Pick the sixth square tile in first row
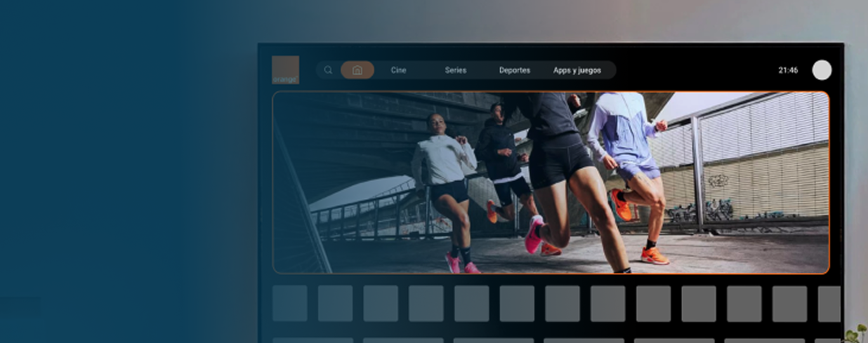 point(517,304)
